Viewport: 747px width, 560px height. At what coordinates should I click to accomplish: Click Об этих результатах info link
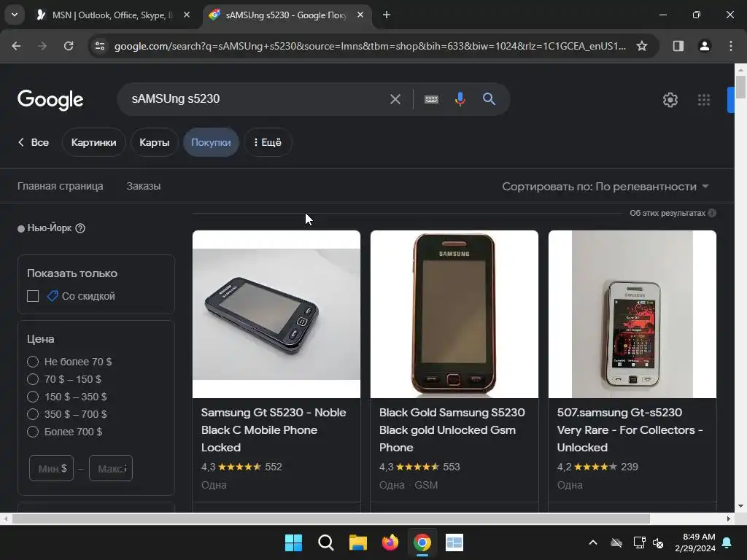coord(672,213)
